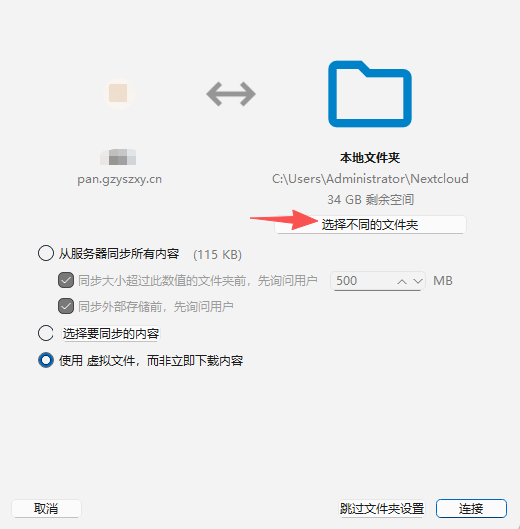Select 使用虚拟文件 radio option
Viewport: 520px width, 529px height.
click(46, 360)
